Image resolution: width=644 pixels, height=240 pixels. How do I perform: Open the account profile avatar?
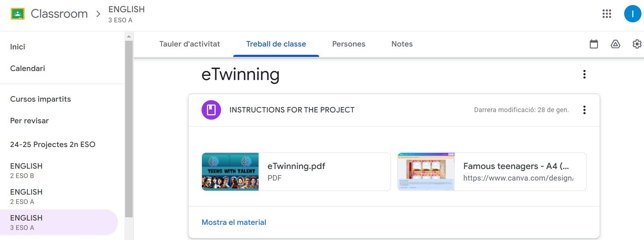tap(632, 14)
